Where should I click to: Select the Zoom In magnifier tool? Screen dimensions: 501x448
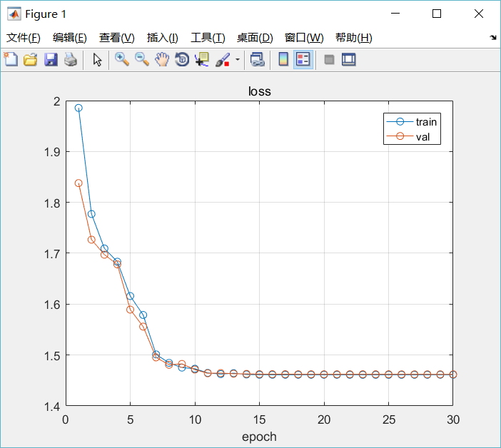(x=122, y=59)
